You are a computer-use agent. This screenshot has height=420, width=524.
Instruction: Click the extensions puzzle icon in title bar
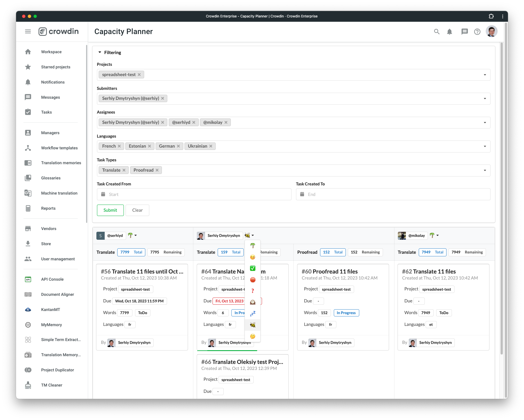491,16
